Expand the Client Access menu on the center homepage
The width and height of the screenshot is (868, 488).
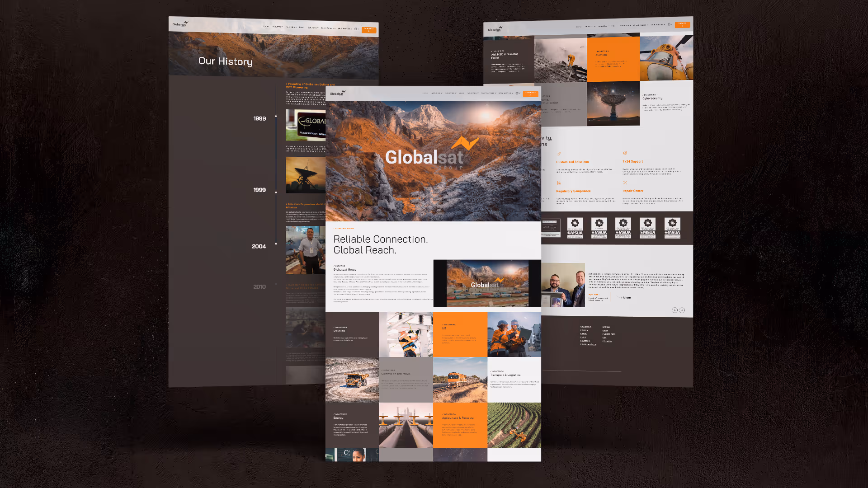coord(488,93)
